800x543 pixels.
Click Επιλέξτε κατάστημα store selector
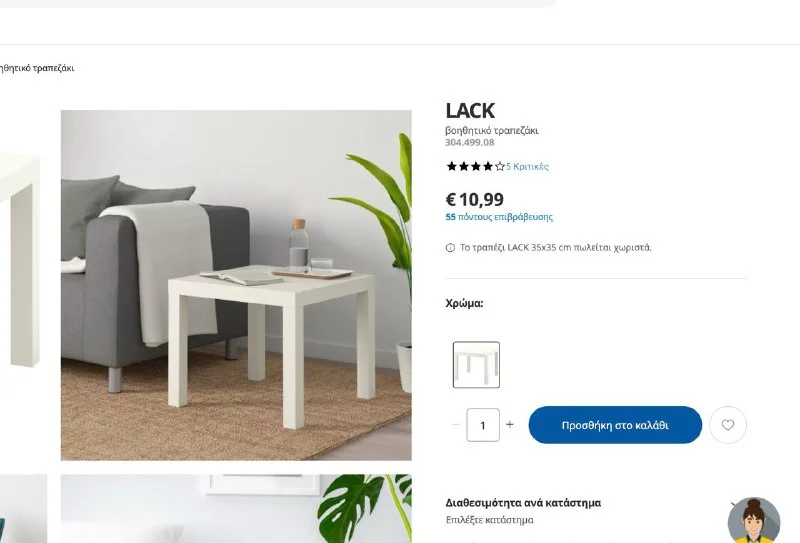coord(489,520)
